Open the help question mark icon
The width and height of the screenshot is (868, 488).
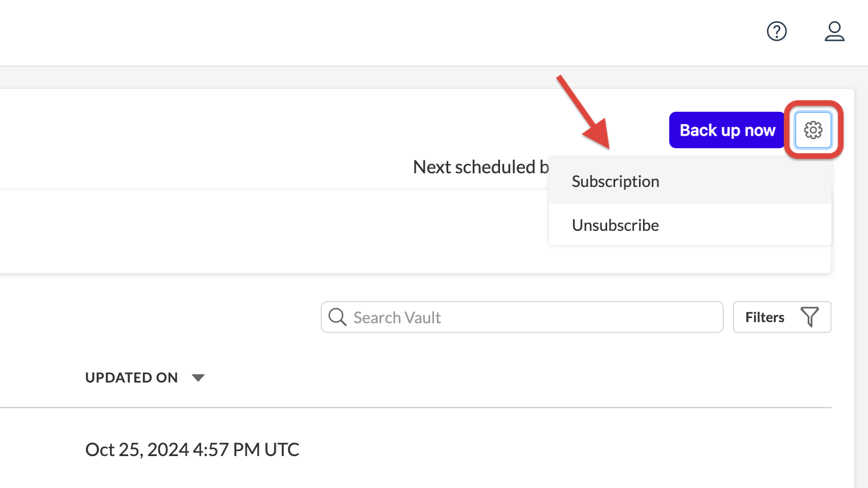coord(776,31)
